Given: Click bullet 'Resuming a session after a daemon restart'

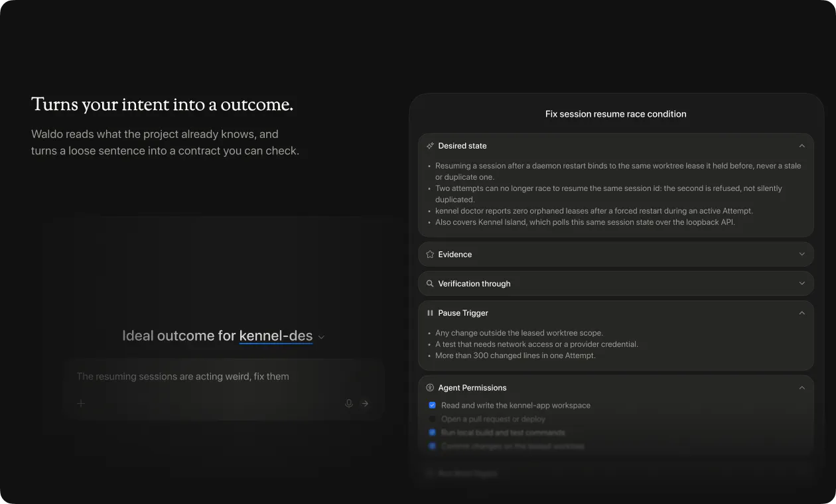Looking at the screenshot, I should 618,171.
